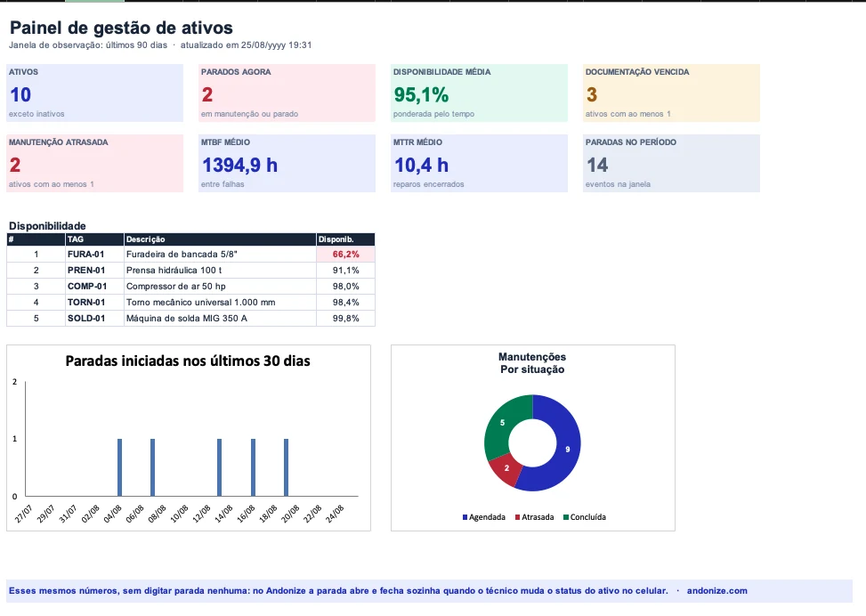Image resolution: width=866 pixels, height=616 pixels.
Task: Select 'Prensa hidráulica 100 t' cell
Action: click(x=220, y=270)
